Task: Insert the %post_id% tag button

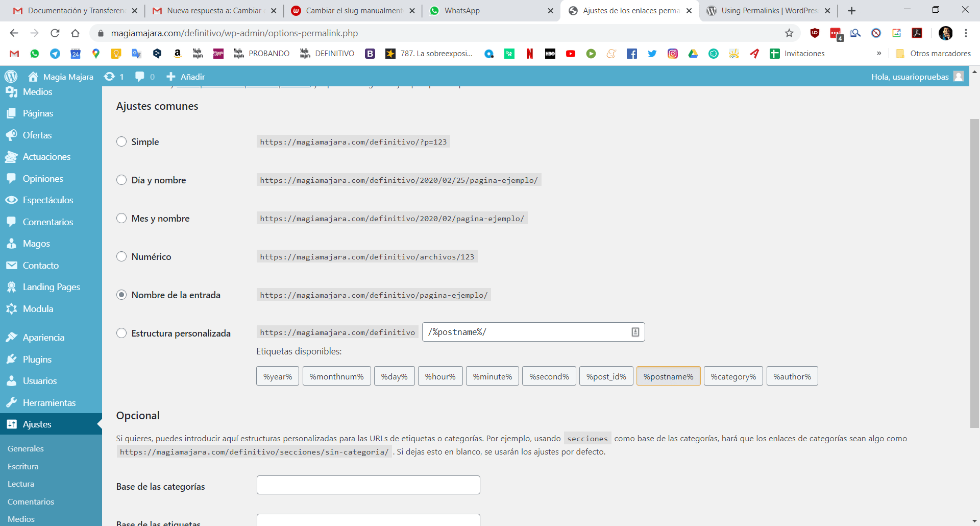Action: click(x=606, y=376)
